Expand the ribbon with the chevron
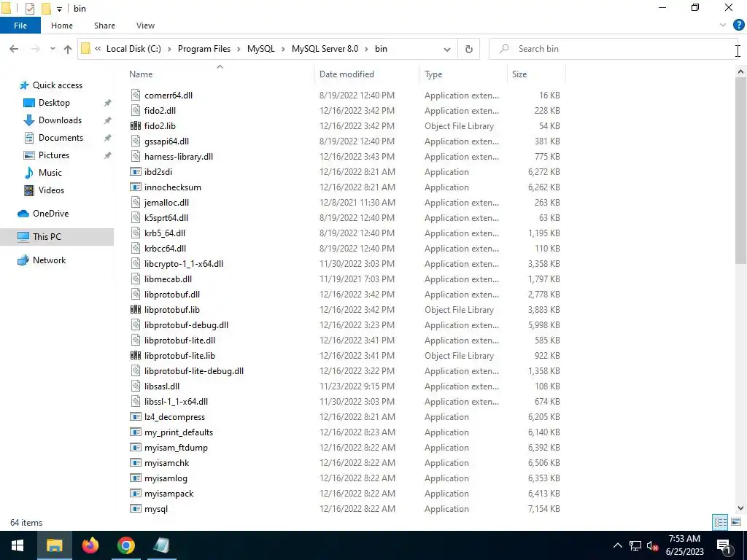Screen dimensions: 747x560 [723, 26]
